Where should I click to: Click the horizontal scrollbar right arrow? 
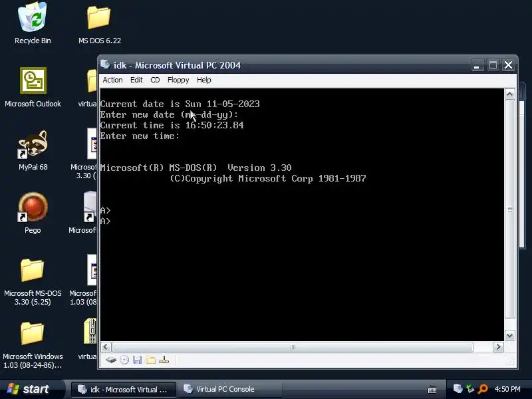click(x=498, y=346)
